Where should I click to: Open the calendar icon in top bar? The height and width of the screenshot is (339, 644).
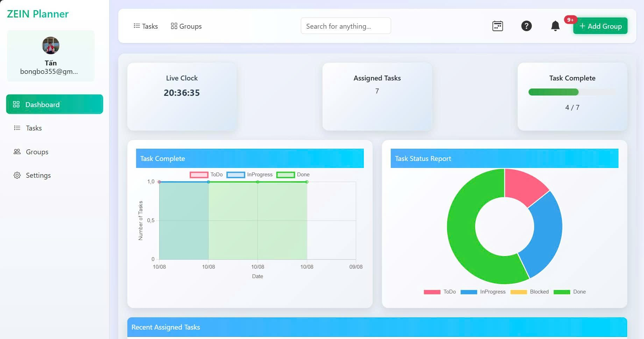[497, 26]
